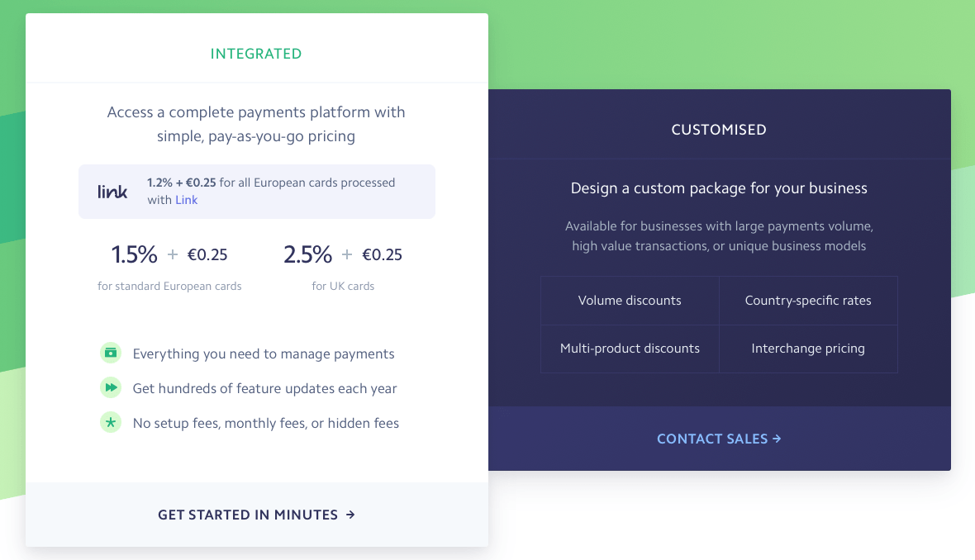Select the Interchange pricing option

808,348
